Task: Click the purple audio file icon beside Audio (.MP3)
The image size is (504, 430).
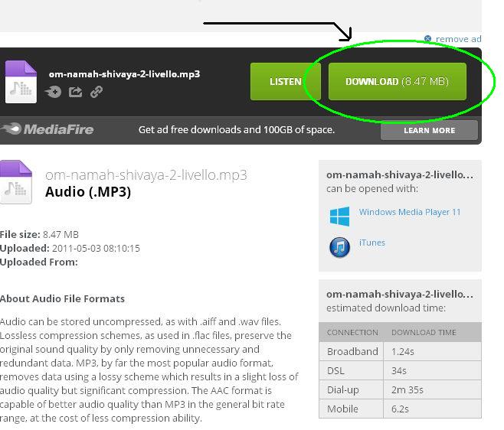Action: click(x=16, y=182)
